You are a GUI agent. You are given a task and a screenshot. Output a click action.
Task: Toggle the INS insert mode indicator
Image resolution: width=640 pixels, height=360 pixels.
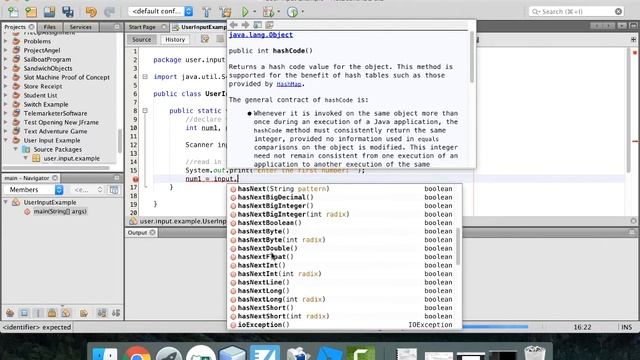click(x=626, y=327)
